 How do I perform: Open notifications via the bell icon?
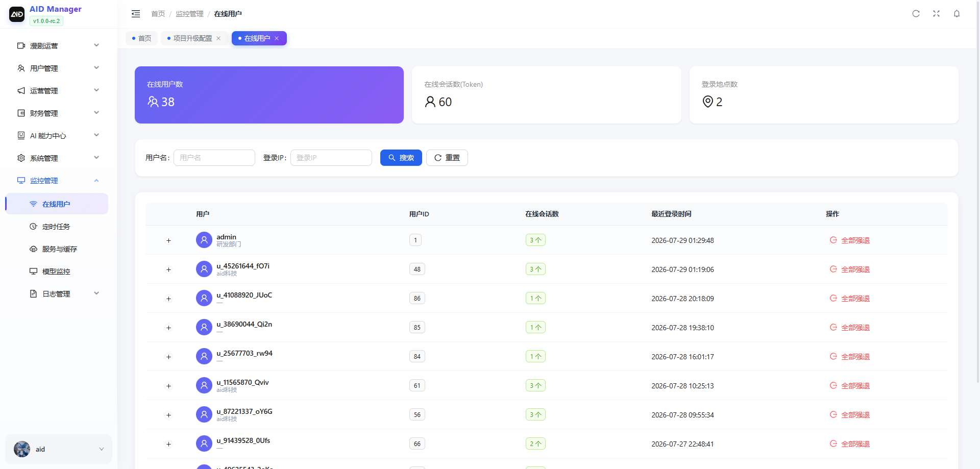(x=957, y=14)
